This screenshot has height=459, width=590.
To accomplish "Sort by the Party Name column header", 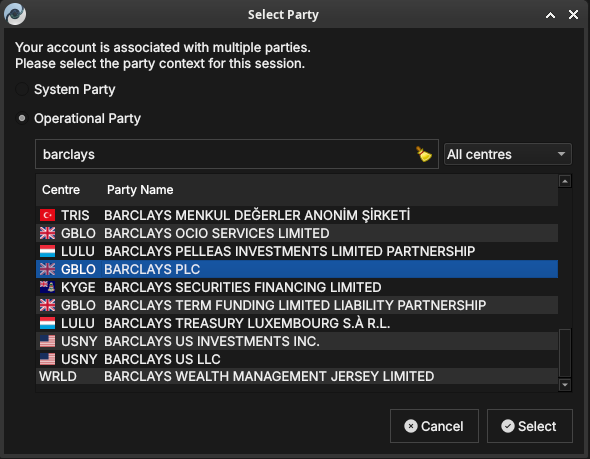I will point(140,190).
